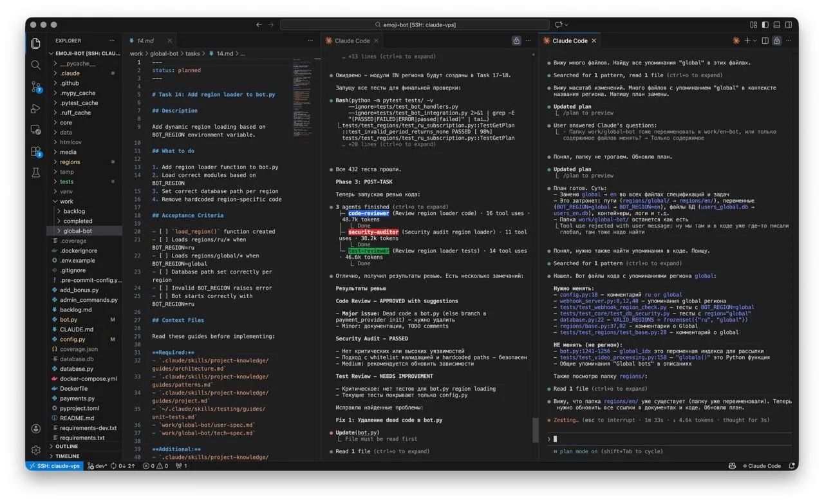Click SSH: claude-vps remote status button
824x504 pixels.
[x=55, y=466]
